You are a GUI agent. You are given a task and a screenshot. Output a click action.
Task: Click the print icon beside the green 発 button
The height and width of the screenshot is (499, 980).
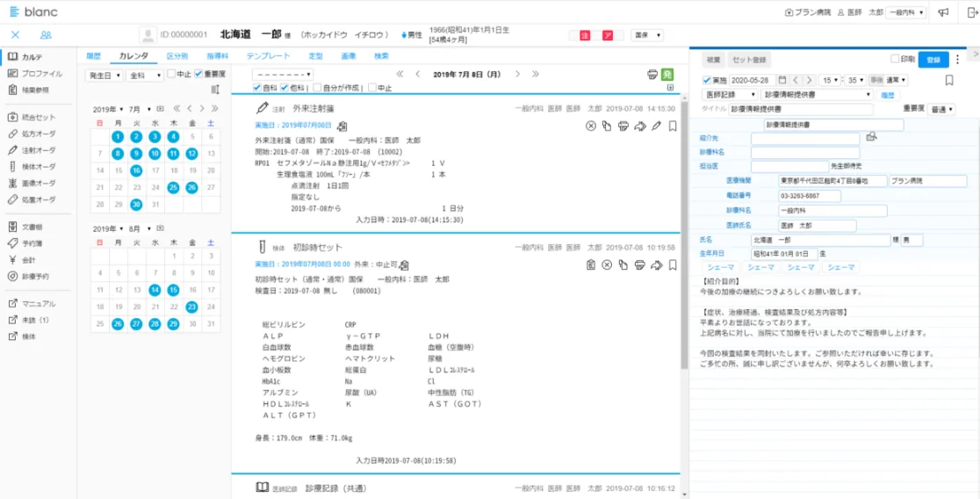pos(652,75)
